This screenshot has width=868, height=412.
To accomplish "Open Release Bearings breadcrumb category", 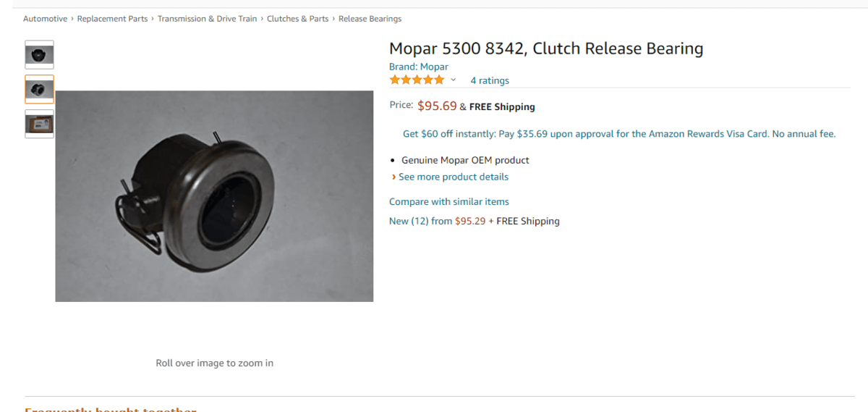I will tap(370, 19).
